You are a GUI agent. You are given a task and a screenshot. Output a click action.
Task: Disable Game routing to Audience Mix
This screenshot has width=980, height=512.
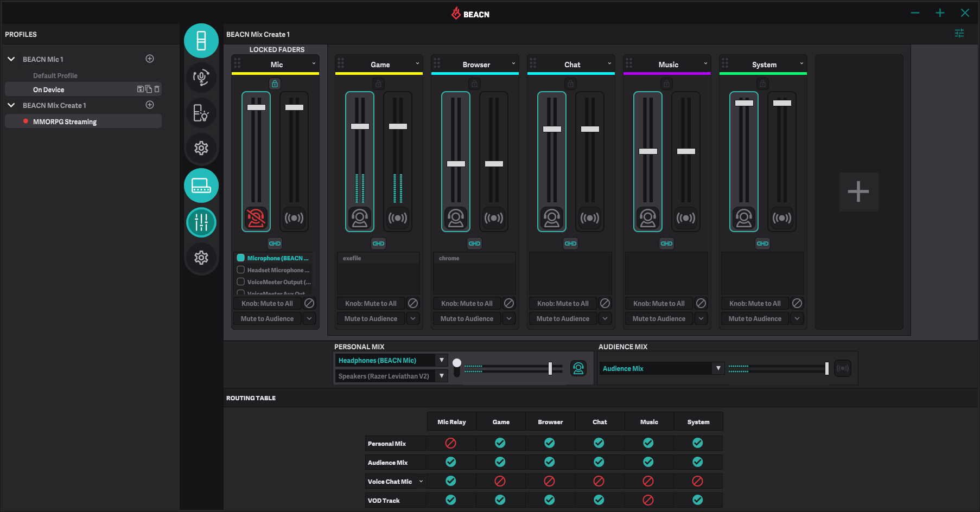pyautogui.click(x=500, y=462)
